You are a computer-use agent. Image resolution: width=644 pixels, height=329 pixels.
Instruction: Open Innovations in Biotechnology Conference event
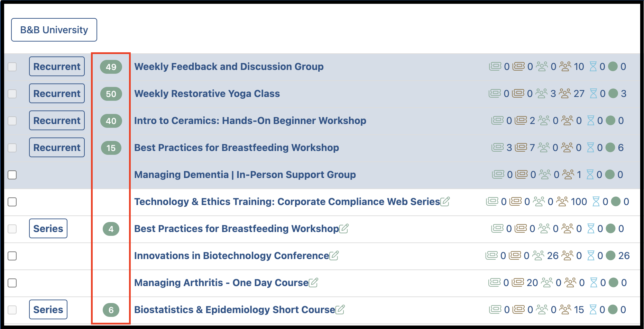click(x=232, y=256)
